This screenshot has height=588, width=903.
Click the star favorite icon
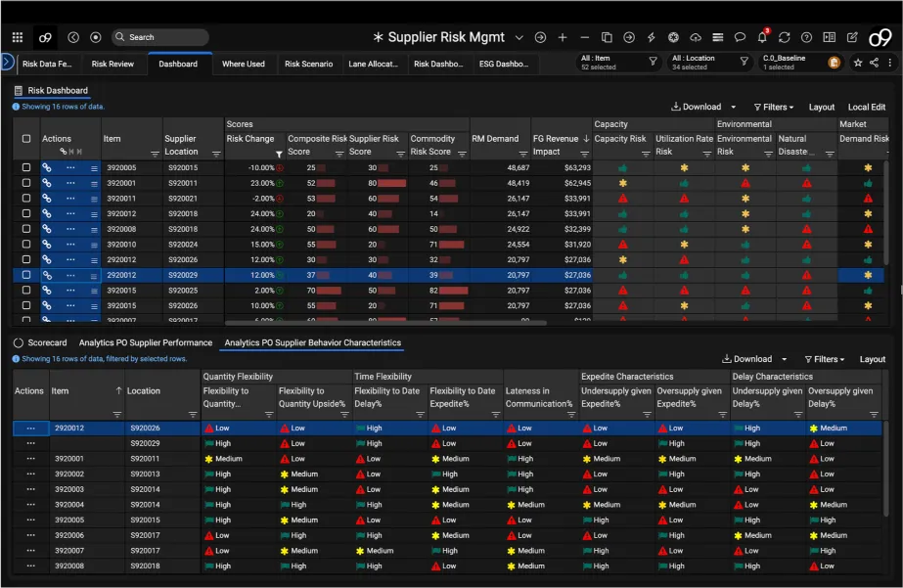[x=858, y=63]
